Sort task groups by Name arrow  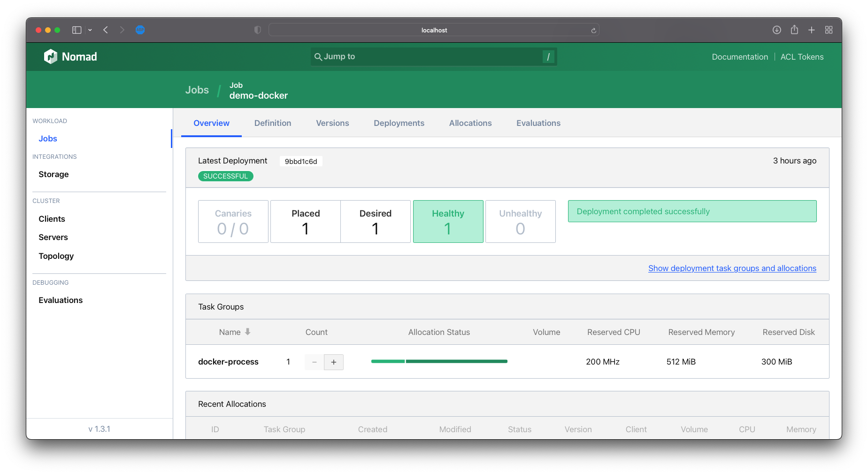pos(247,332)
